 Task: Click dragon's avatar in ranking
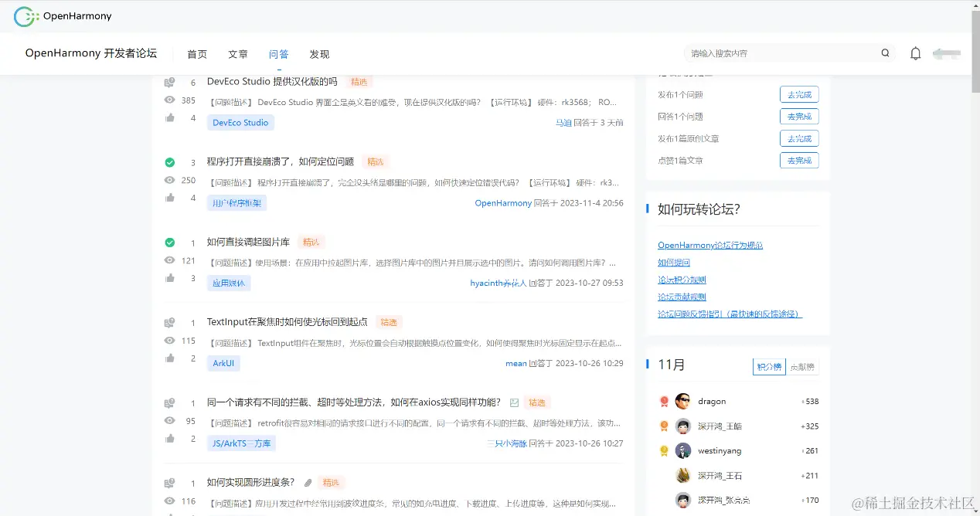click(682, 401)
